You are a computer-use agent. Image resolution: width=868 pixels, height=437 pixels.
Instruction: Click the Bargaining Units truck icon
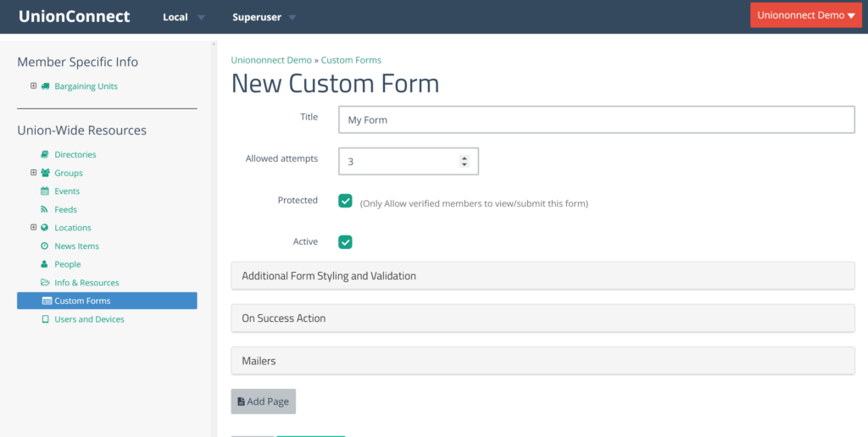coord(45,86)
